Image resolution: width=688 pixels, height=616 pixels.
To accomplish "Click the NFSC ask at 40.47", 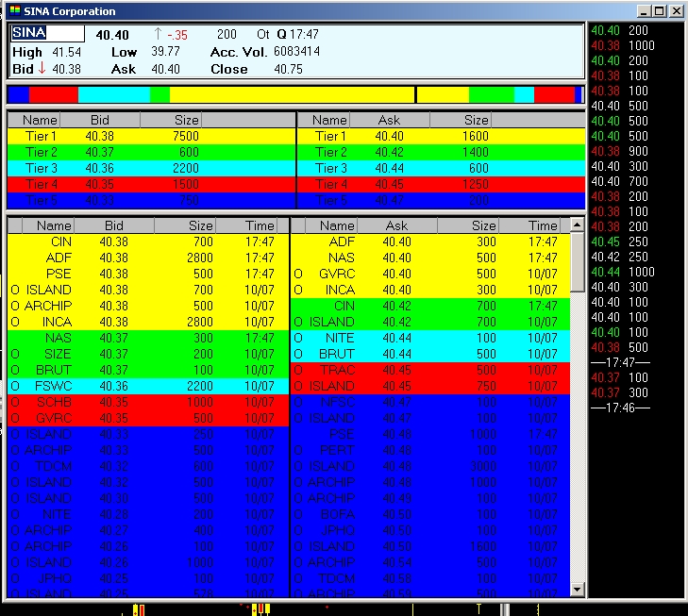I will pyautogui.click(x=430, y=402).
